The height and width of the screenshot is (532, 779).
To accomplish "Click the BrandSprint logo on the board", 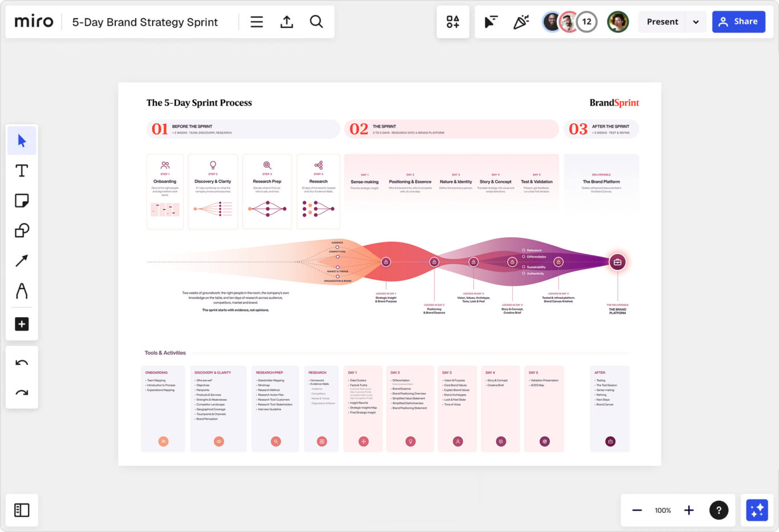I will tap(614, 103).
